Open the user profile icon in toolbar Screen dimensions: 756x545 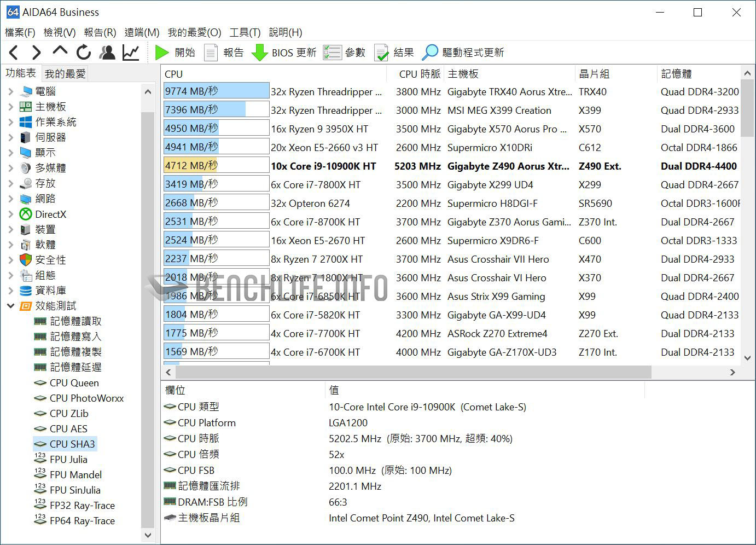tap(107, 53)
